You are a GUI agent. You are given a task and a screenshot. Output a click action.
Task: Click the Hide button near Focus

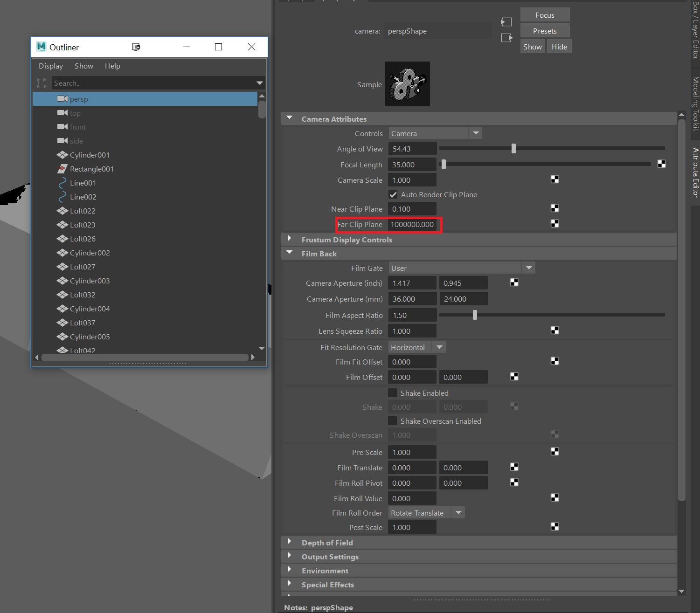pyautogui.click(x=559, y=46)
